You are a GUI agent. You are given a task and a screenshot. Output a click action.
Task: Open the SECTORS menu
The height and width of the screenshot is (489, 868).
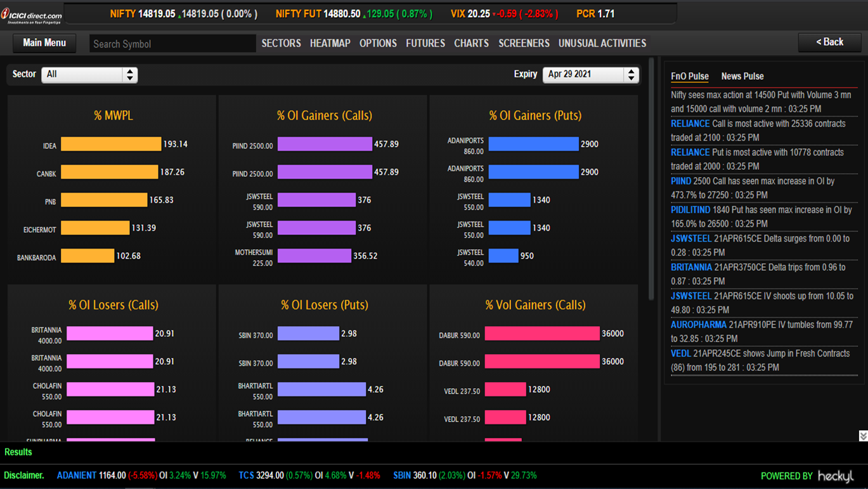point(281,43)
